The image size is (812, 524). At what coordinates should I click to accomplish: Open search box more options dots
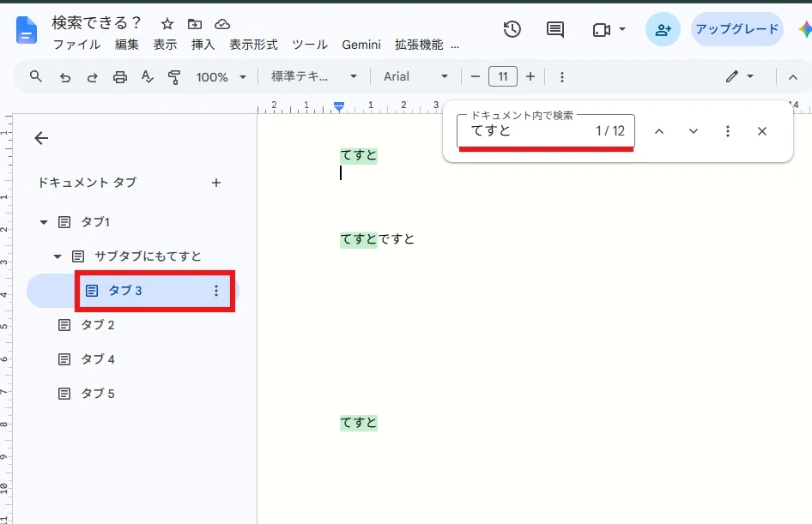click(x=728, y=131)
